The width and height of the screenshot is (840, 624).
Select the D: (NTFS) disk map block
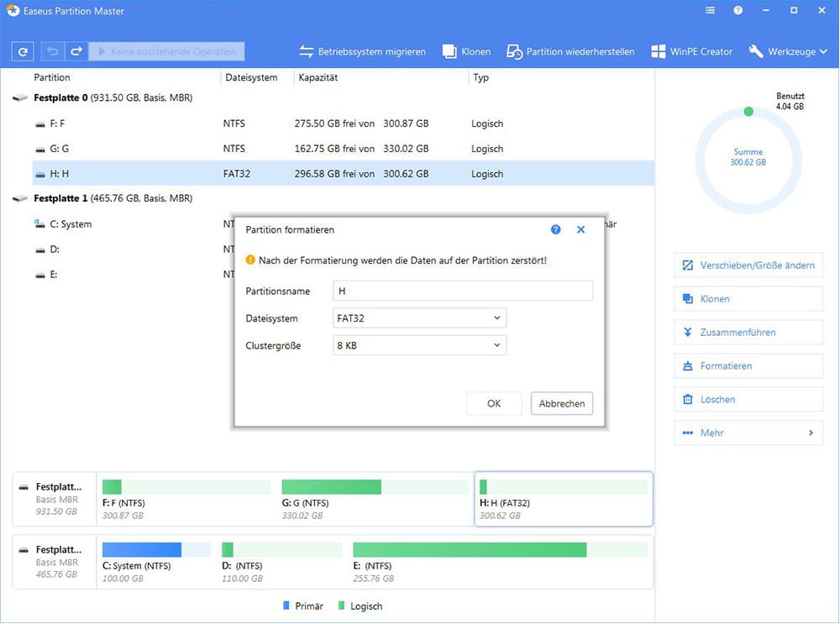point(281,562)
